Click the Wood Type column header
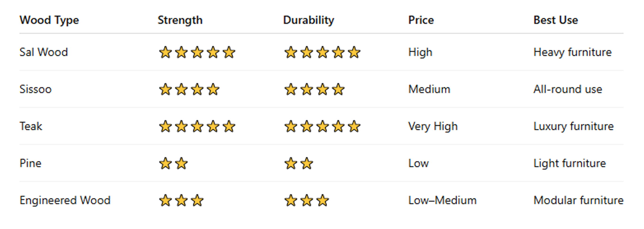The image size is (644, 229). [x=49, y=20]
